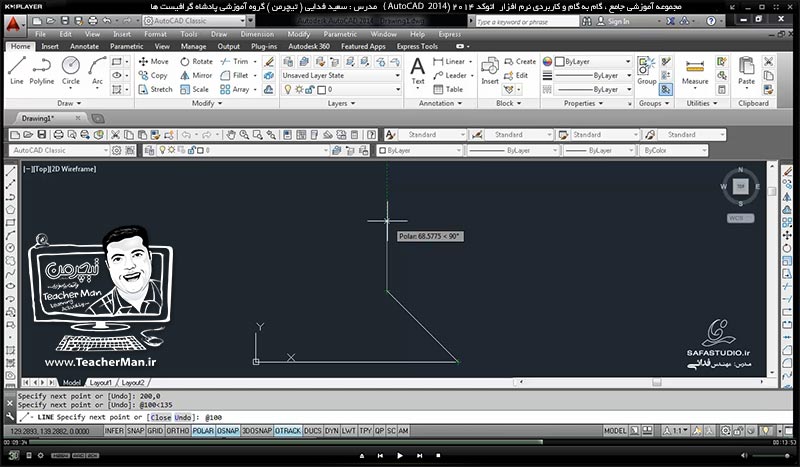Click the KMPlayer video seek bar
The height and width of the screenshot is (467, 800).
[x=399, y=443]
